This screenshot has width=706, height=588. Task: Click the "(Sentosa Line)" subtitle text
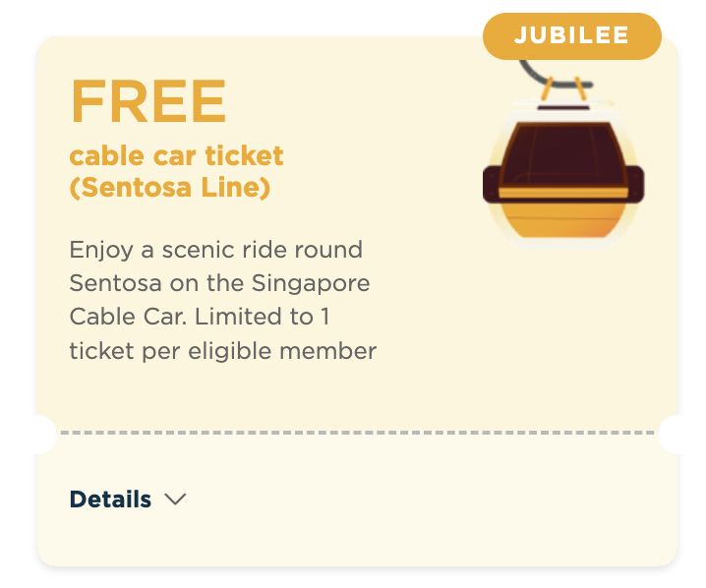pyautogui.click(x=169, y=187)
